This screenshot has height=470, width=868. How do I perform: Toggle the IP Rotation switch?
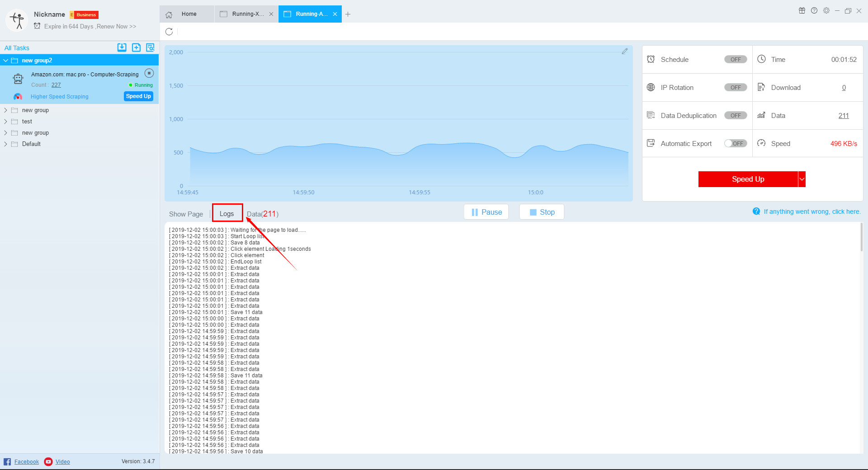(736, 87)
